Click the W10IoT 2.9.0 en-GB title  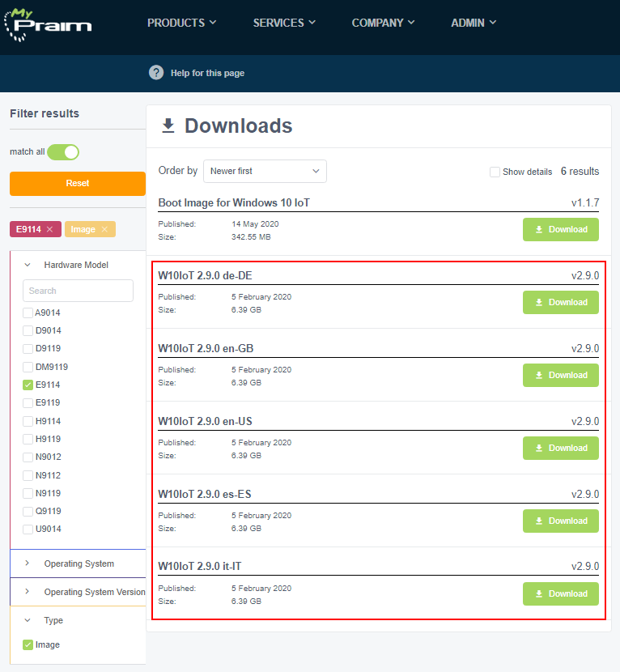tap(206, 348)
